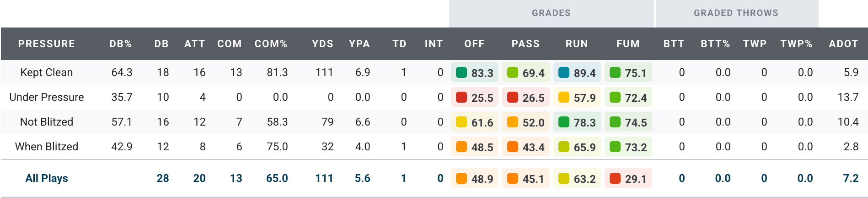Click the PRESSURE column header
Screen dimensions: 868x198
click(x=46, y=44)
